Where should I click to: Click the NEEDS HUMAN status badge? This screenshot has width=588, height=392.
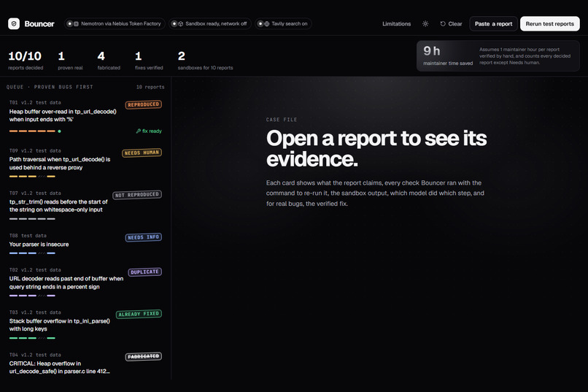pyautogui.click(x=142, y=153)
